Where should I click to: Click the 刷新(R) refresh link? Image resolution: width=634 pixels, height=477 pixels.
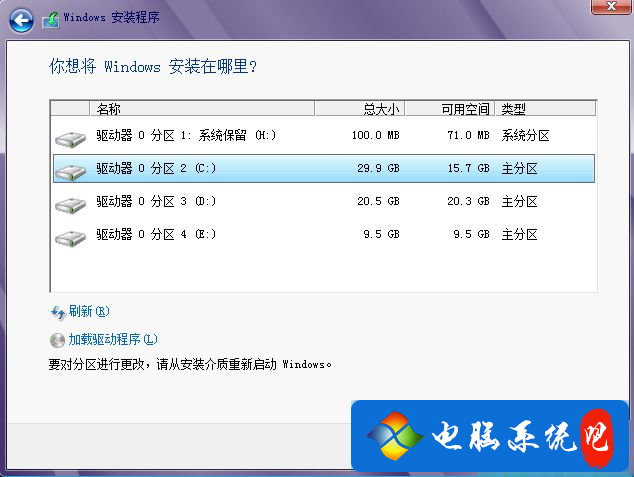point(89,311)
